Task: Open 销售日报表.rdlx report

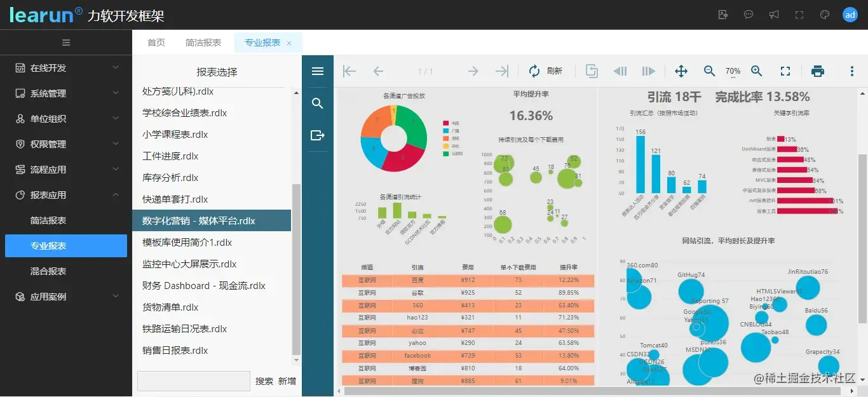Action: click(212, 351)
